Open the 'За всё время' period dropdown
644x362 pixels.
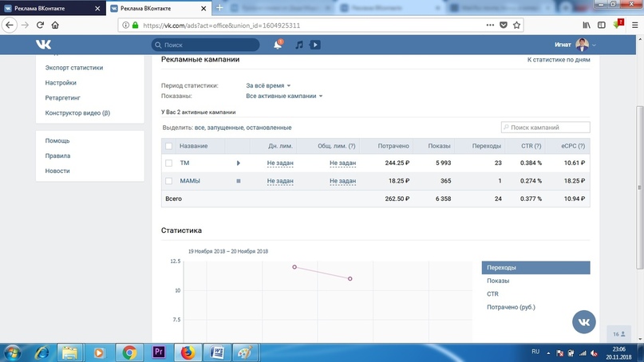268,85
